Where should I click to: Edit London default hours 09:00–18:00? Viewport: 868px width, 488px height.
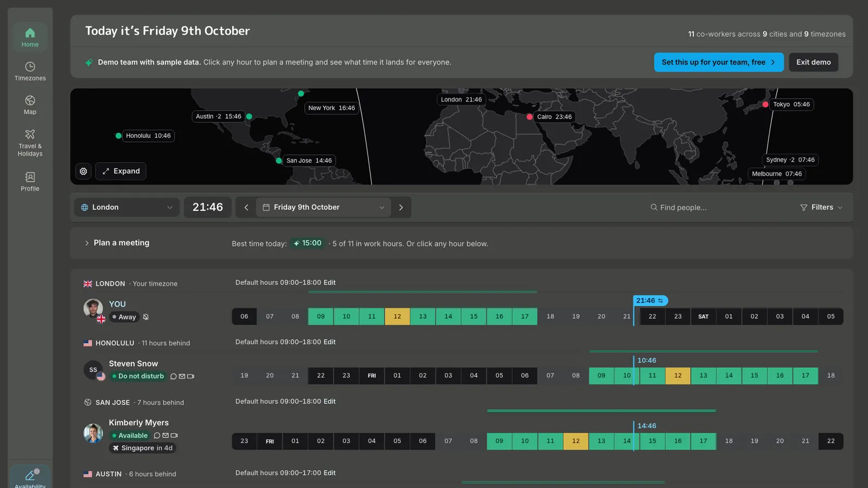pyautogui.click(x=330, y=282)
